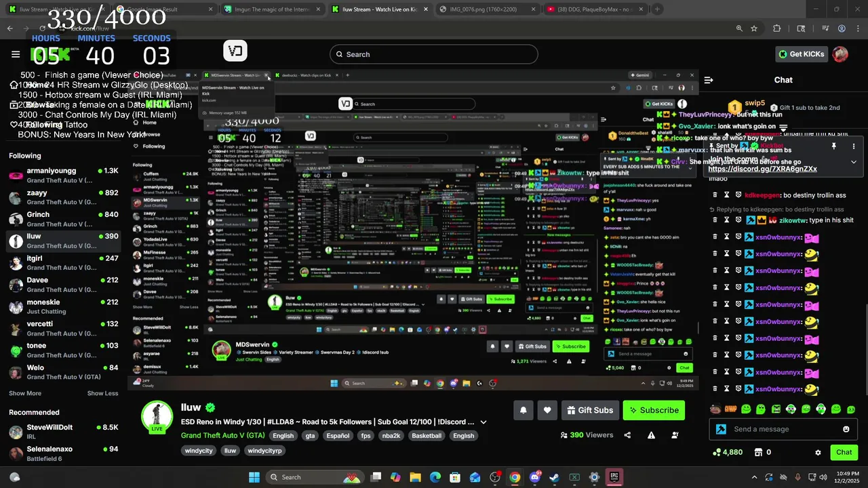This screenshot has height=488, width=868.
Task: Select the gta tag
Action: [x=310, y=436]
